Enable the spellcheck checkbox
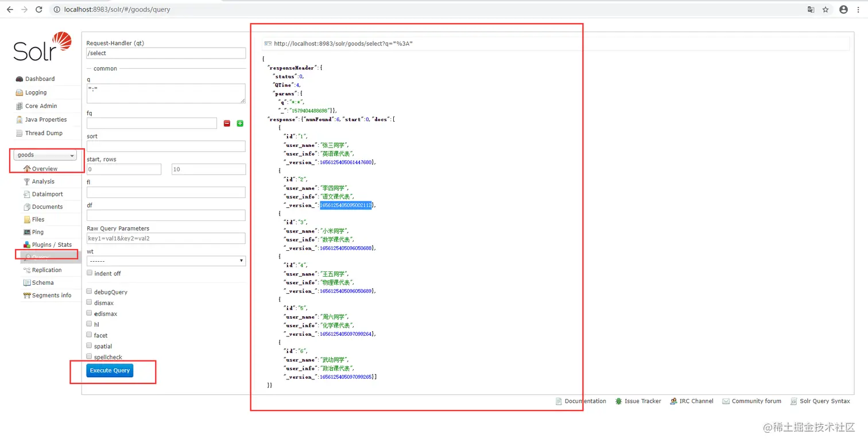Screen dimensions: 868x446 (x=89, y=356)
